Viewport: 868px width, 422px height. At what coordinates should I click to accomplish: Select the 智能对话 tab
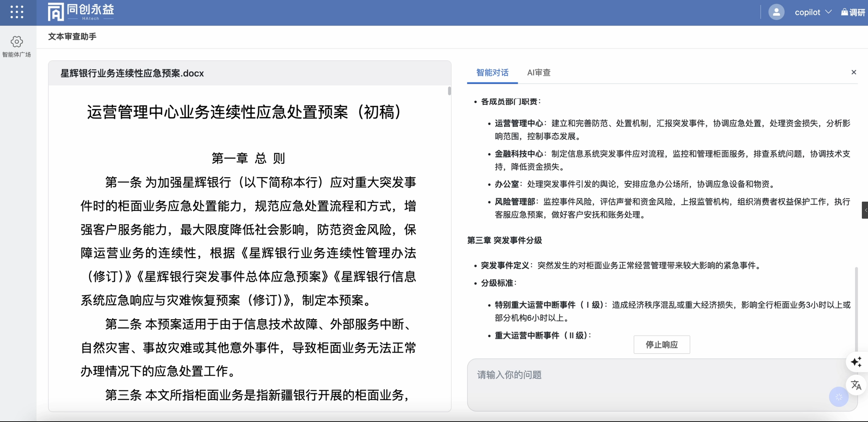(x=492, y=73)
